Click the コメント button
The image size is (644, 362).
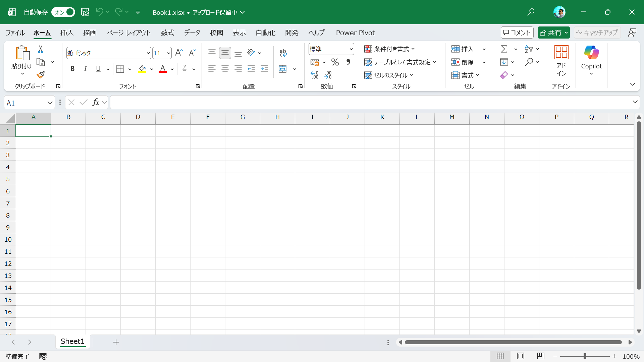(517, 33)
